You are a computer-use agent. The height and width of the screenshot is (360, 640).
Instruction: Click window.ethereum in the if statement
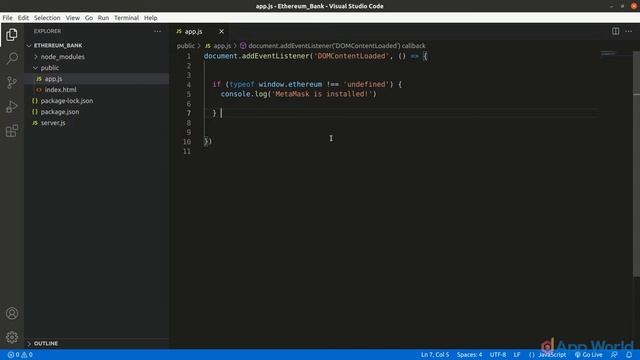pyautogui.click(x=290, y=84)
